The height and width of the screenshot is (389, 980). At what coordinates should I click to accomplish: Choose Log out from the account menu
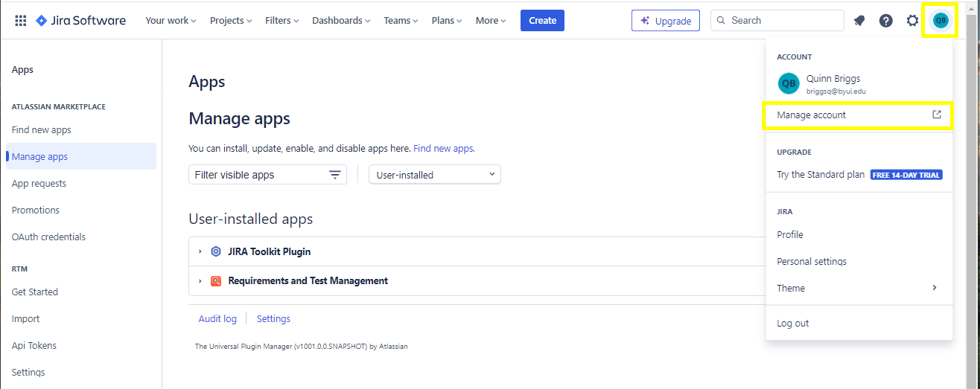point(793,324)
